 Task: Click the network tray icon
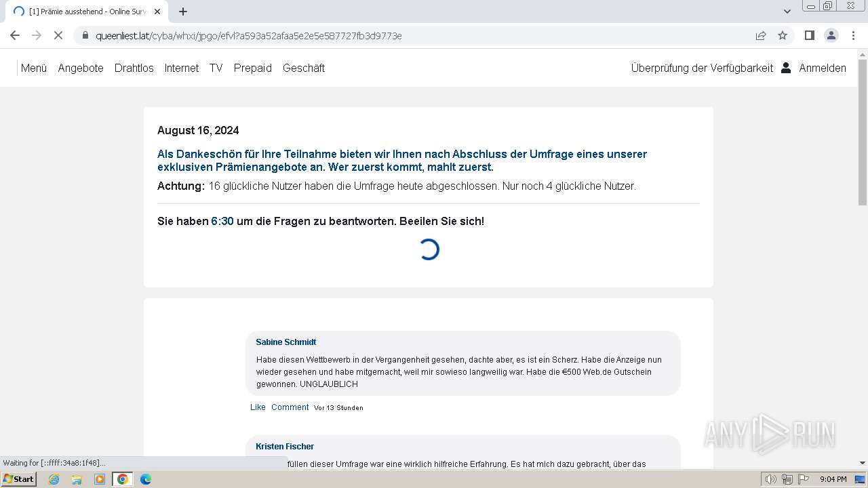pos(787,479)
